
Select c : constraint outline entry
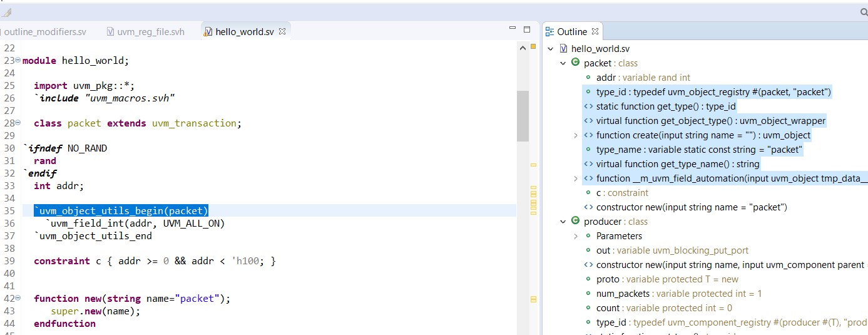pos(622,193)
